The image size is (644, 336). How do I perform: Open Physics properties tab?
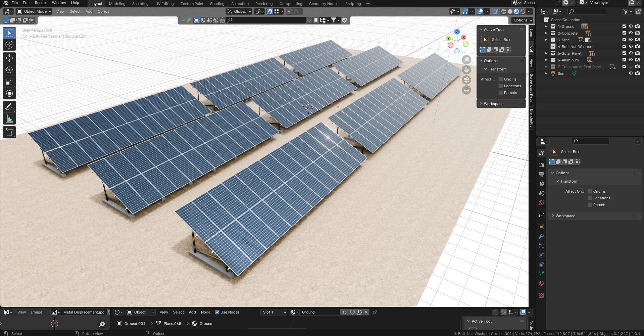click(x=541, y=255)
